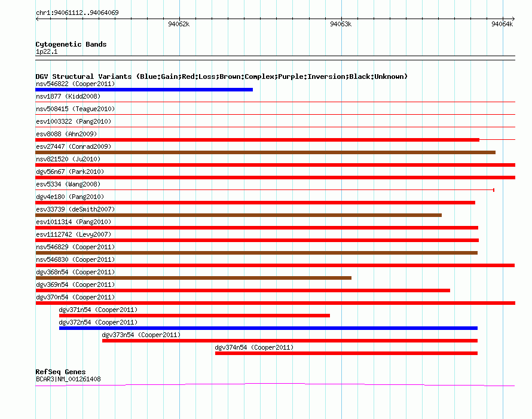The height and width of the screenshot is (419, 532).
Task: Click the nsv821520 red loss bar
Action: point(275,165)
